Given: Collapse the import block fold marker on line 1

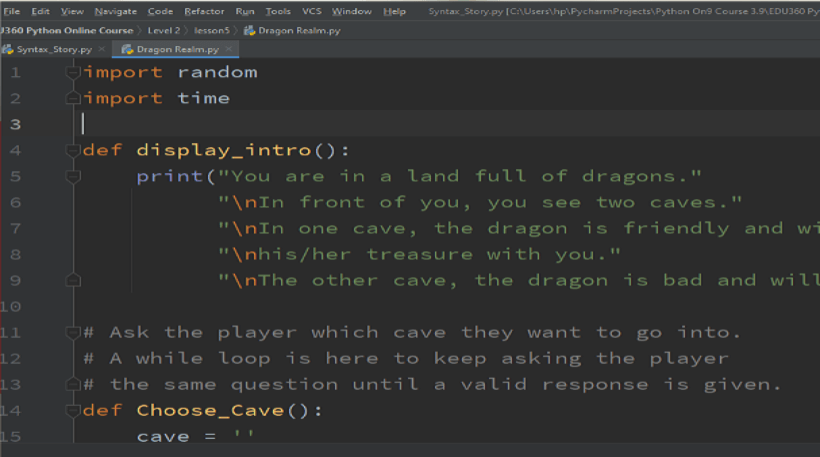Looking at the screenshot, I should point(73,73).
